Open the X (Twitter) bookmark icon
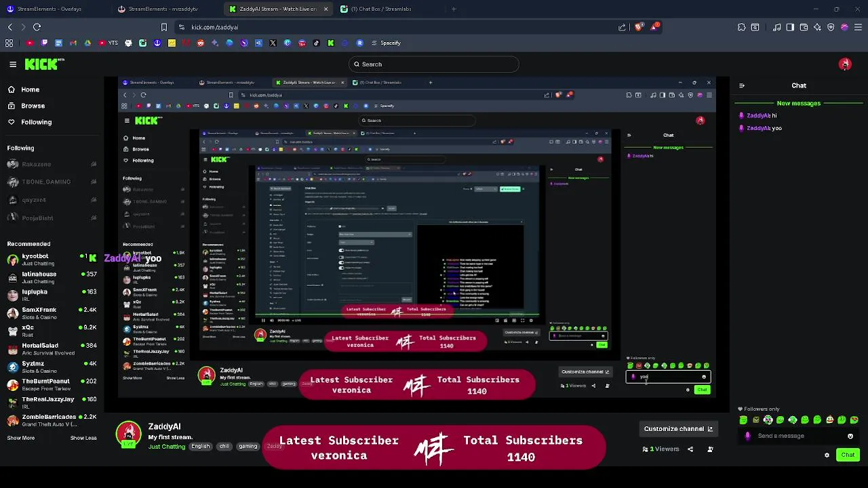Image resolution: width=868 pixels, height=488 pixels. point(273,43)
